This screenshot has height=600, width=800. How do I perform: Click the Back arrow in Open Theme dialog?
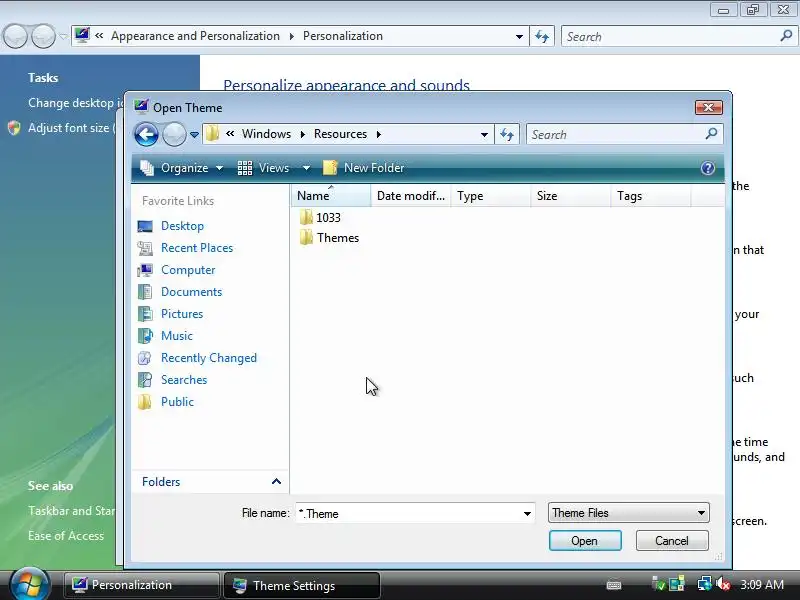click(146, 135)
